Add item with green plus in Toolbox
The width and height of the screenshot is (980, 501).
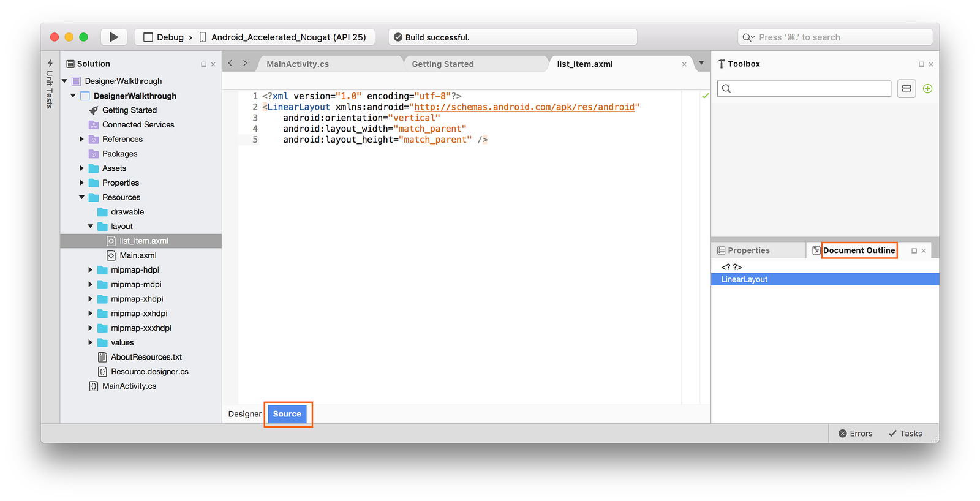(x=927, y=89)
